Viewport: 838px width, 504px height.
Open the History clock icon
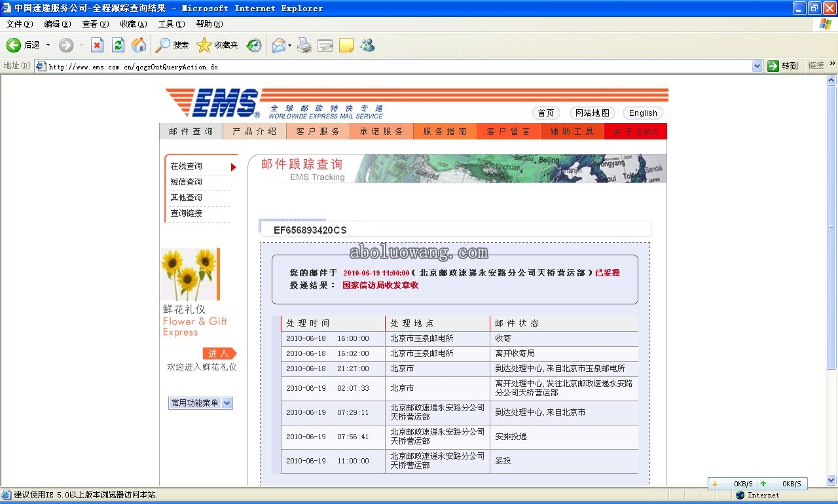coord(254,45)
